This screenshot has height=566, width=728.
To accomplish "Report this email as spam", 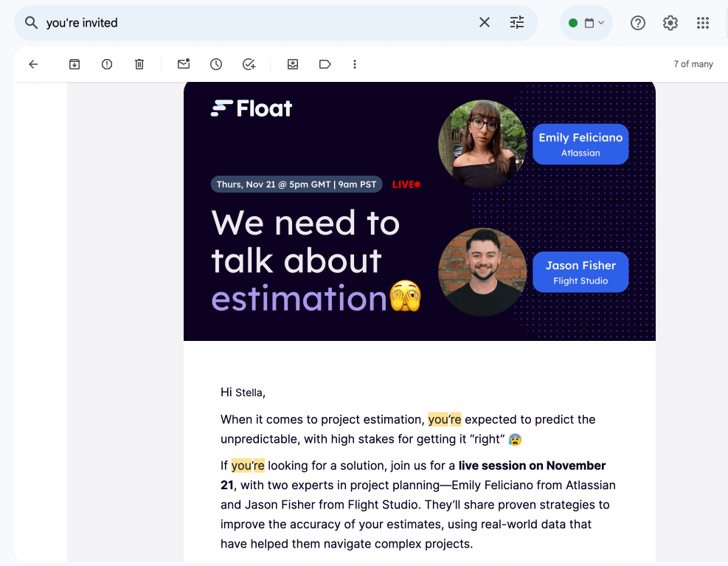I will (x=107, y=64).
